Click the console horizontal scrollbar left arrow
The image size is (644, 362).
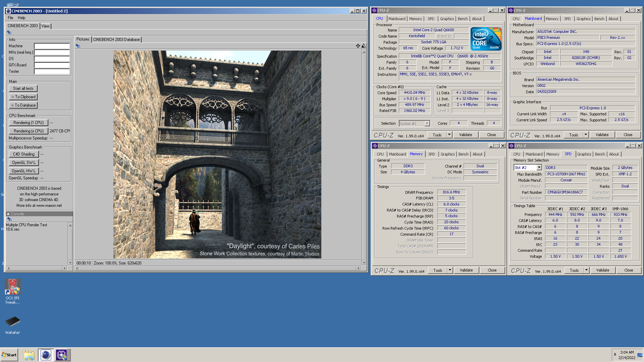coord(8,268)
